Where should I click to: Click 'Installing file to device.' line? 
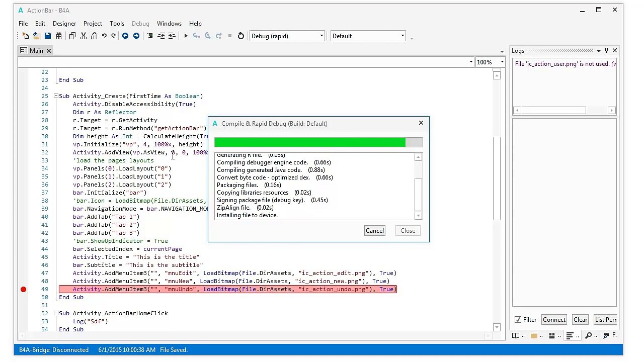pos(247,215)
